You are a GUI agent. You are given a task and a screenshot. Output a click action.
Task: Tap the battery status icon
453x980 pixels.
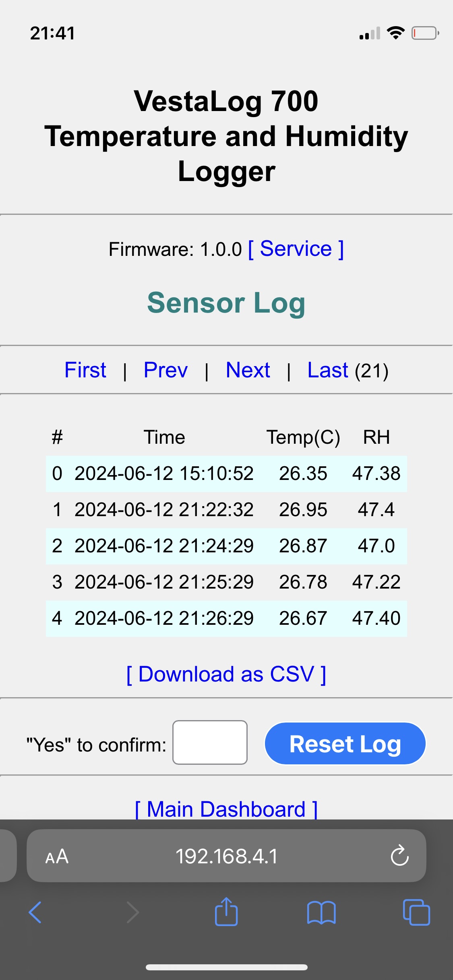pyautogui.click(x=425, y=33)
